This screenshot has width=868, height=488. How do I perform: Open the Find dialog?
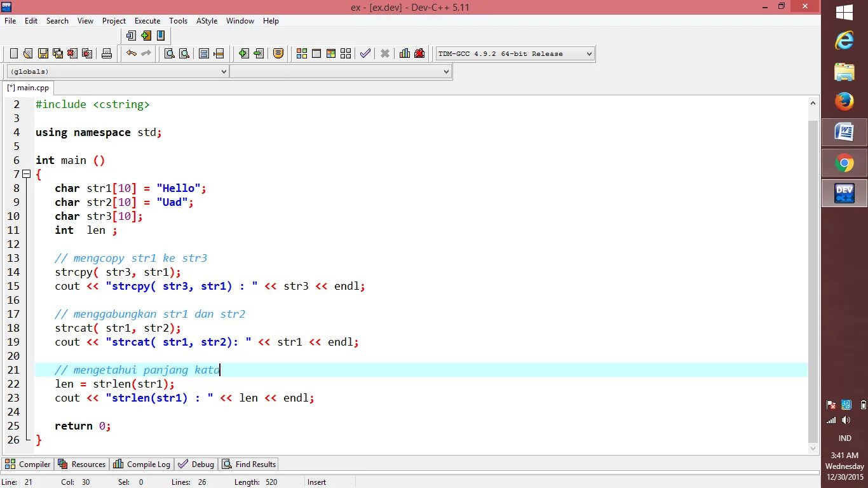point(170,53)
